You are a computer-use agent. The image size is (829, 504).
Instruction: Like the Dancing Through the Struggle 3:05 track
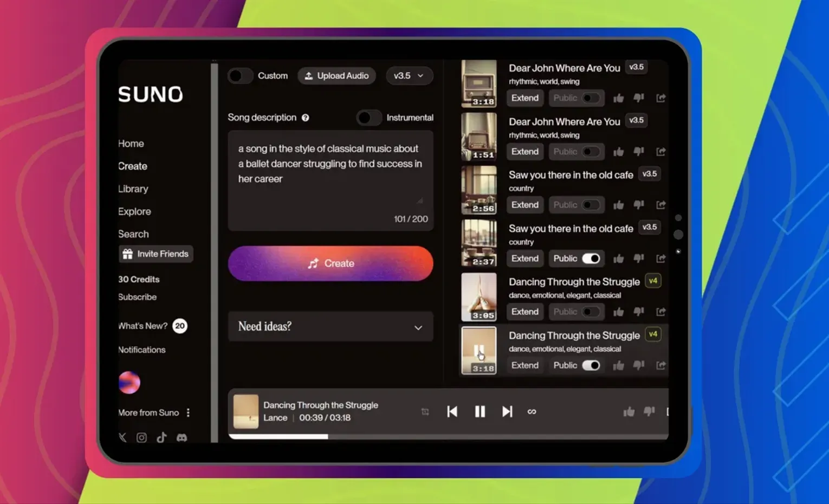pos(618,312)
